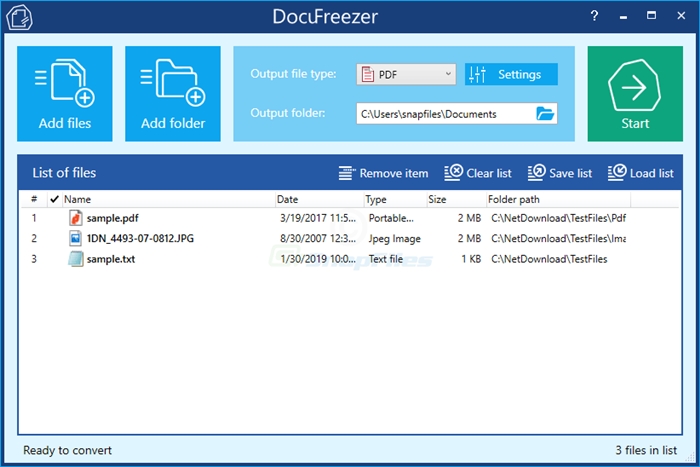Browse for output folder via folder icon

[545, 114]
